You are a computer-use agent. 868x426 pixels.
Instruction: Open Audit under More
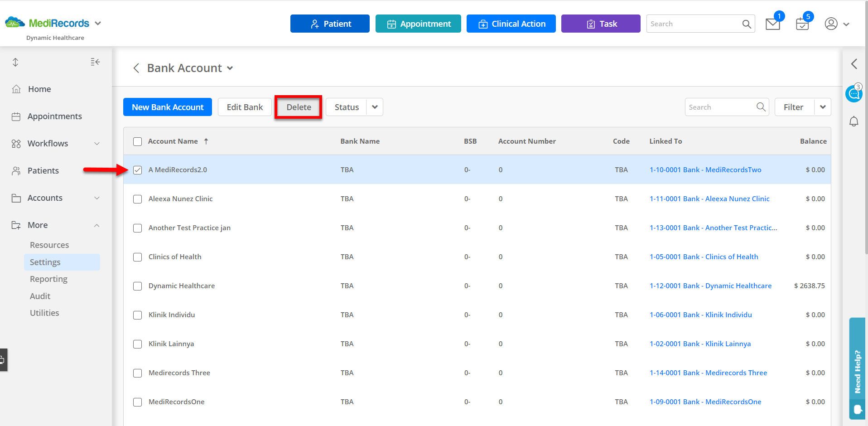point(40,296)
